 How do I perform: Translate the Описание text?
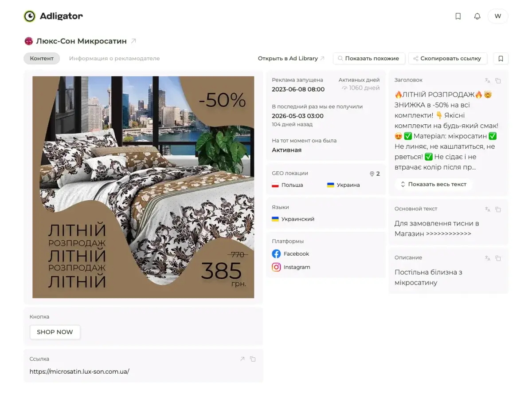[488, 258]
